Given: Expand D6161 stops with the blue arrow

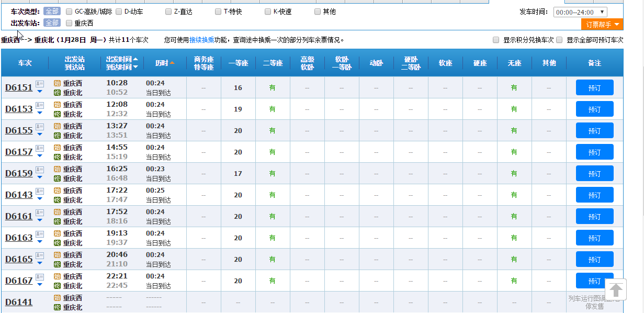Looking at the screenshot, I should [x=40, y=220].
